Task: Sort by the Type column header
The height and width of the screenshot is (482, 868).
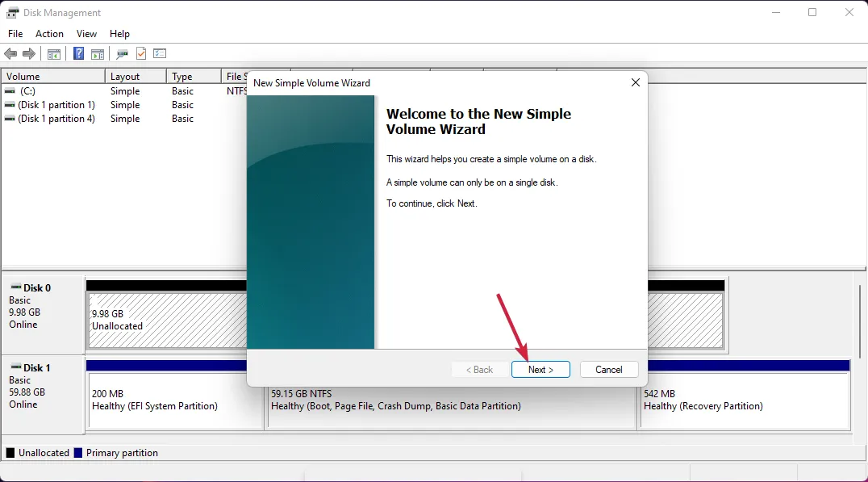Action: tap(194, 77)
